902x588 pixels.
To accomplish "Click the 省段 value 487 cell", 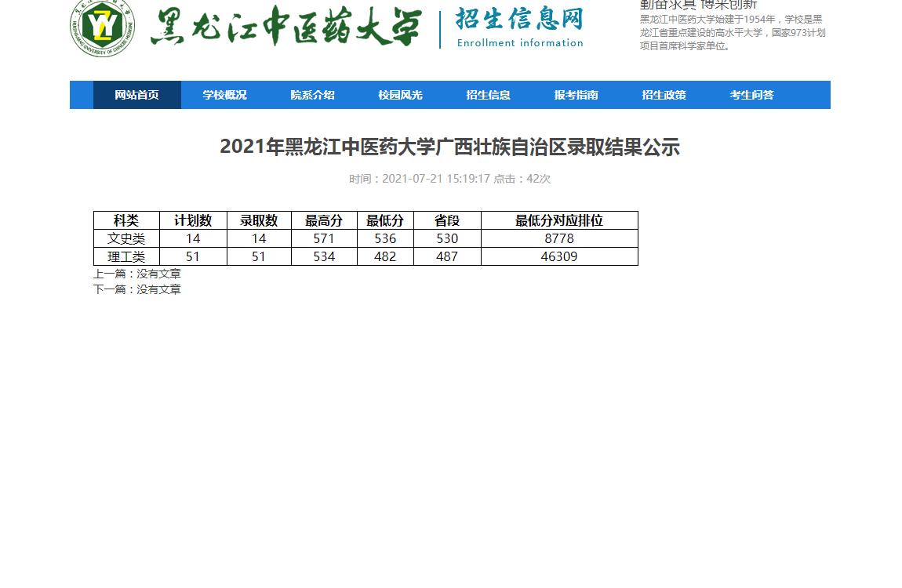I will click(448, 256).
